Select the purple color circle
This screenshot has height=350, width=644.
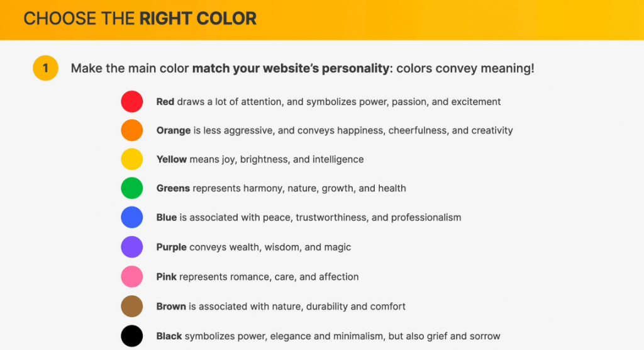pos(132,247)
